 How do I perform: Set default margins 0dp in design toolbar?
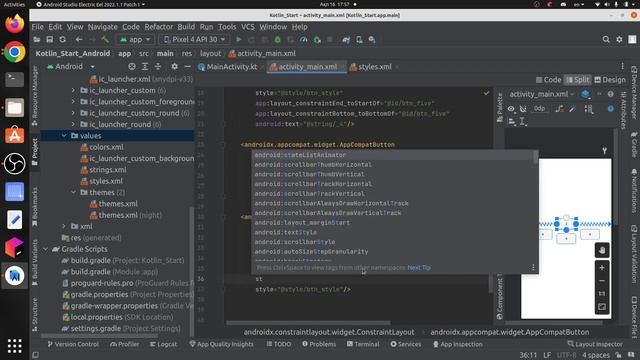click(x=539, y=109)
